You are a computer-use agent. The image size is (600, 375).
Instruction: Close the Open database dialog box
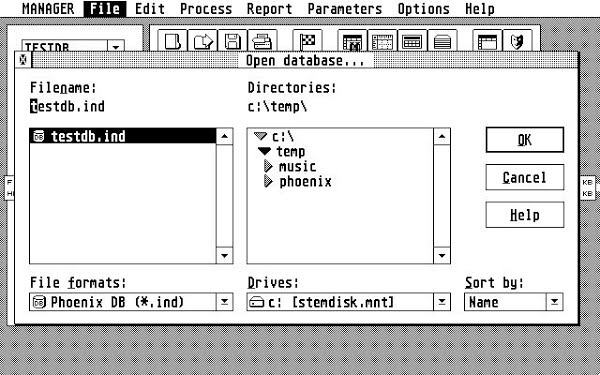pyautogui.click(x=23, y=60)
